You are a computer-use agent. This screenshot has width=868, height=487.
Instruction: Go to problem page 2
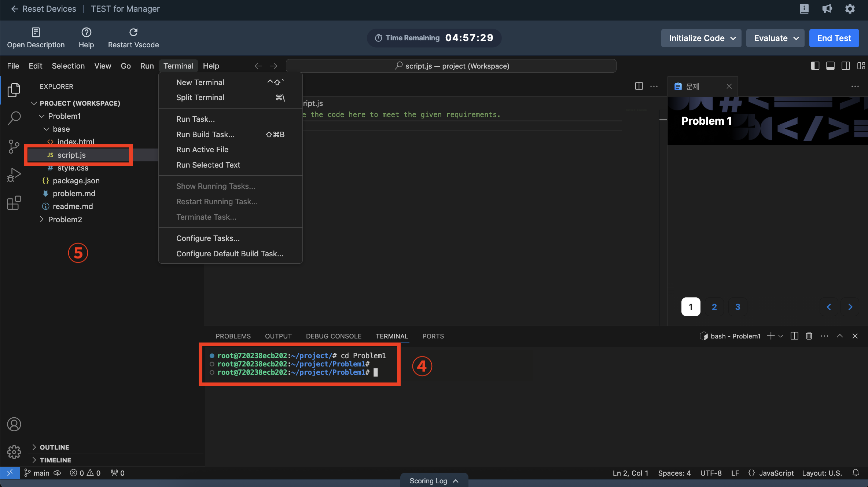714,307
